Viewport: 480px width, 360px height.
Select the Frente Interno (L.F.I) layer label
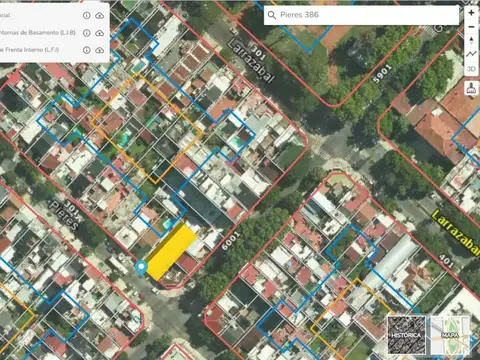tap(29, 50)
